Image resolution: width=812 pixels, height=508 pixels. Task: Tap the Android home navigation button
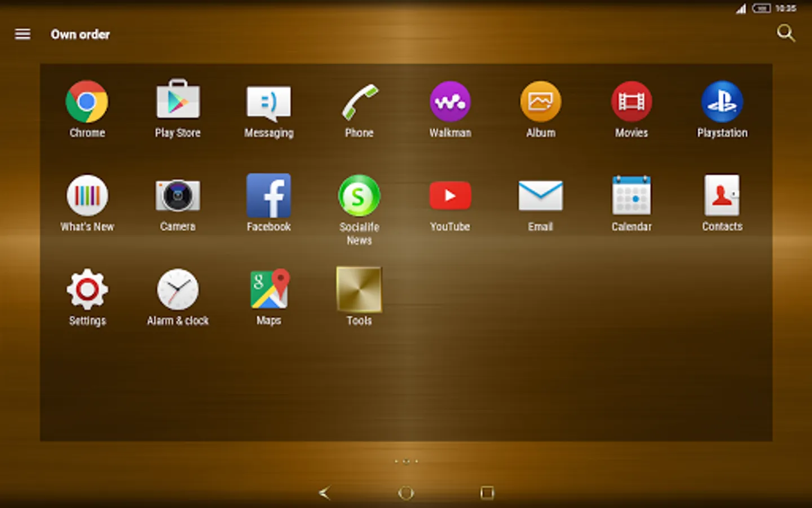click(406, 493)
